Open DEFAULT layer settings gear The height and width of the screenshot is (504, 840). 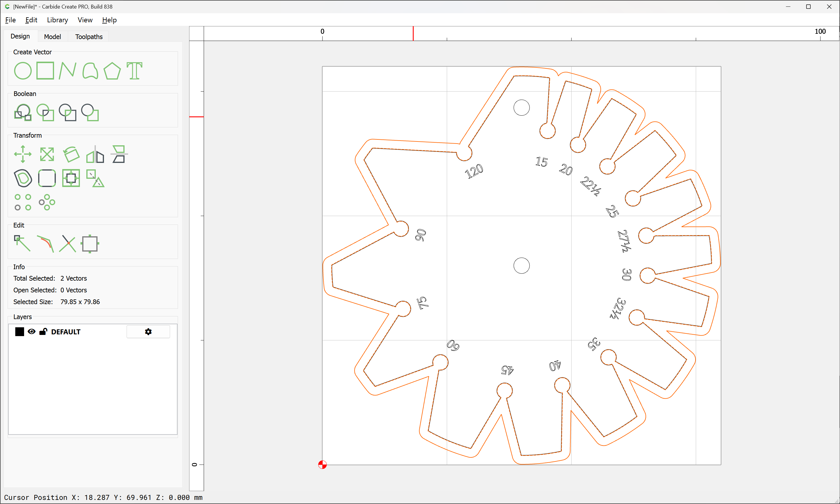point(148,331)
